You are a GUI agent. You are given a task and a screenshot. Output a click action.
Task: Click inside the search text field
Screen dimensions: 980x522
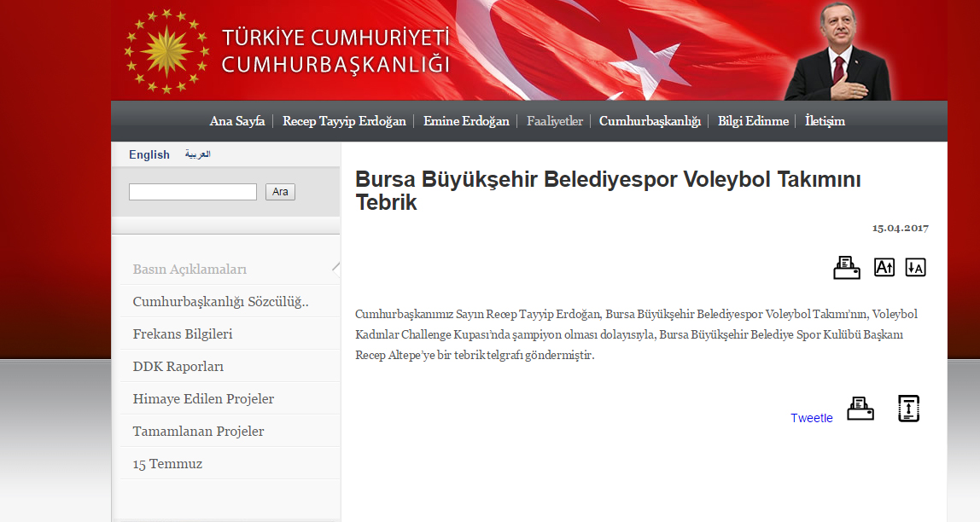pos(193,192)
